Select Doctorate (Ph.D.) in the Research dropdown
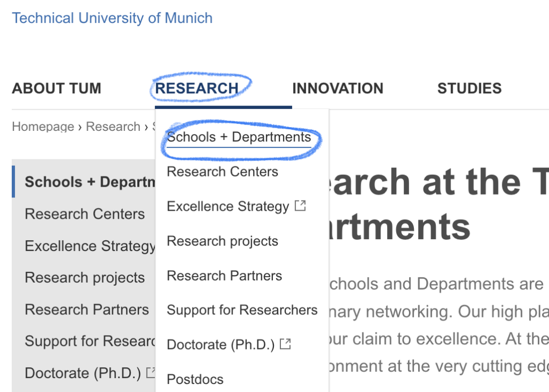This screenshot has height=392, width=549. click(220, 345)
